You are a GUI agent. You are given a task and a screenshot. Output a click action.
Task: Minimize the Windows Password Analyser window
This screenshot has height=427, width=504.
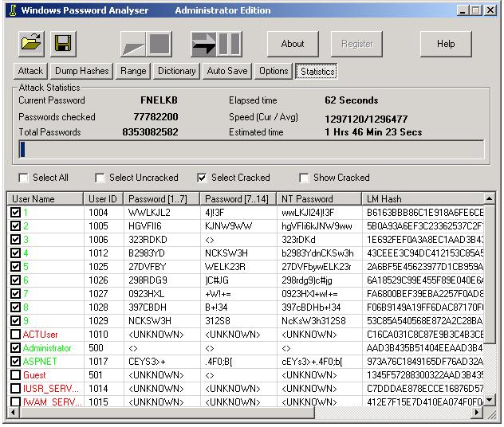coord(463,10)
